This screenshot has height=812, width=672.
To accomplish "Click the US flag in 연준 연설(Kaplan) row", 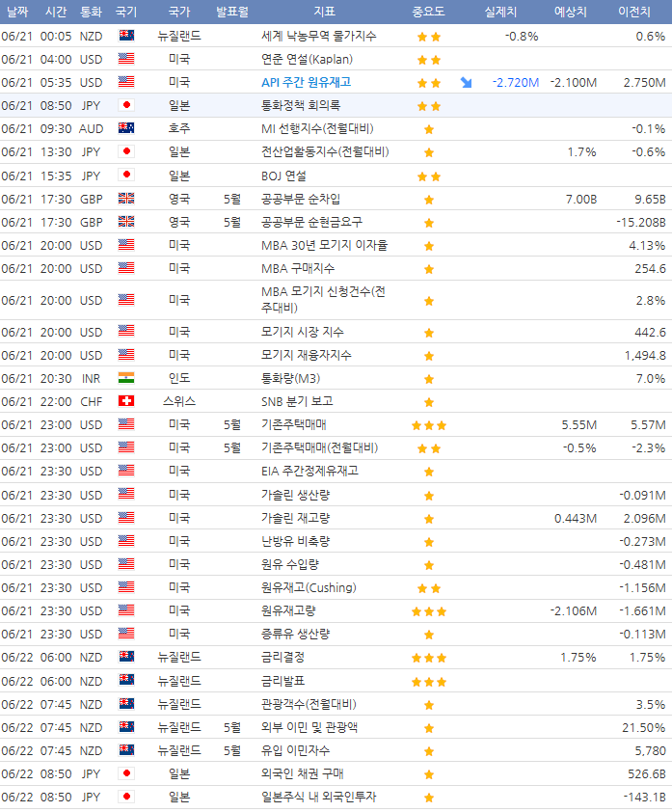I will 126,59.
